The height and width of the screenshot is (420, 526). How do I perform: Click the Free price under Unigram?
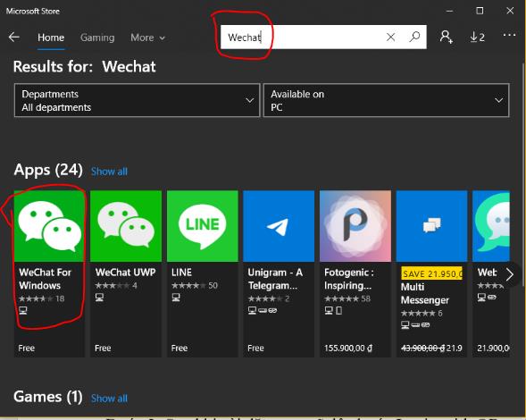pos(255,349)
